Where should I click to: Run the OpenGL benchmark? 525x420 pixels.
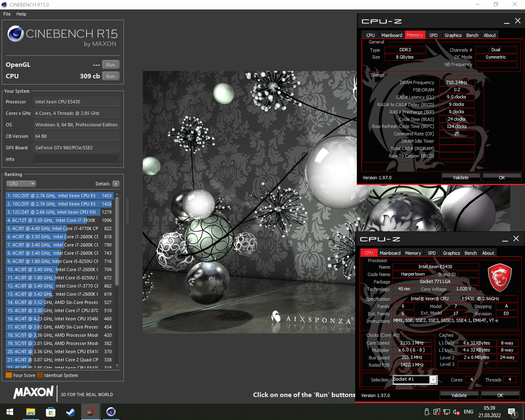(x=111, y=65)
